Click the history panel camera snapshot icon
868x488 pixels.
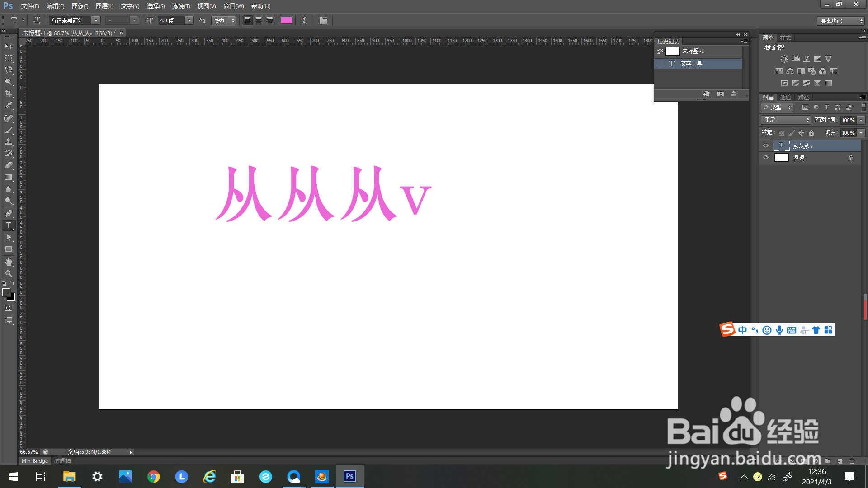point(721,94)
